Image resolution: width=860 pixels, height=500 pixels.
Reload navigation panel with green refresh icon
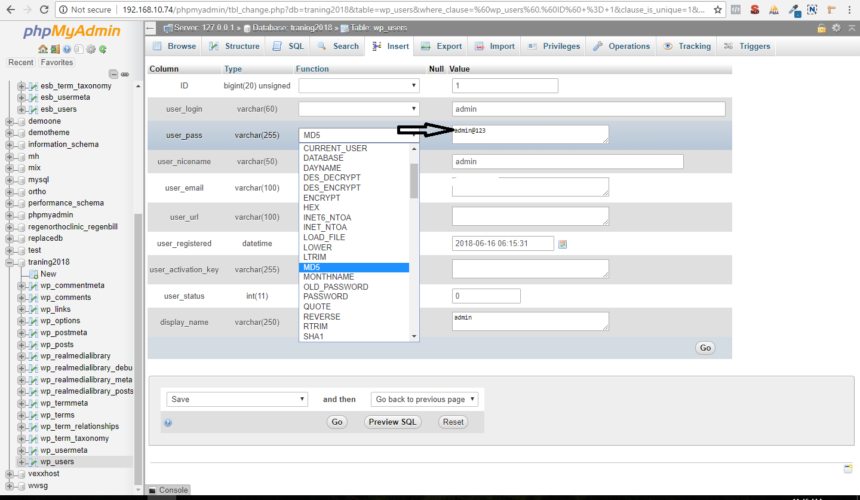coord(103,49)
